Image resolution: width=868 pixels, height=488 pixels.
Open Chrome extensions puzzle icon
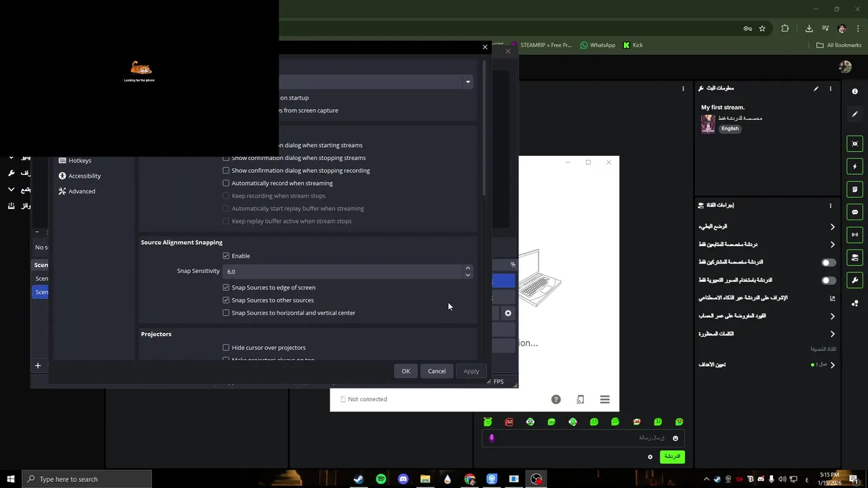point(785,28)
